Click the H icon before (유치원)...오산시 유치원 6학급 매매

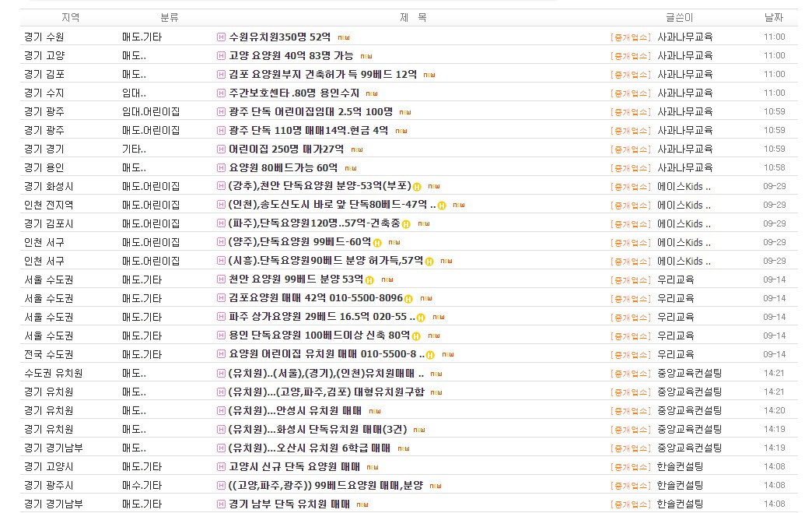click(x=221, y=448)
